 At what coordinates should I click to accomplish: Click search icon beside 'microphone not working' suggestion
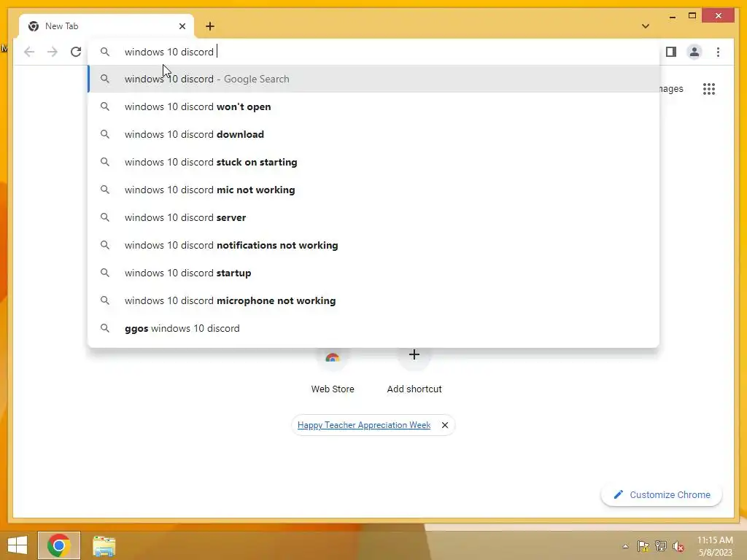pyautogui.click(x=105, y=300)
